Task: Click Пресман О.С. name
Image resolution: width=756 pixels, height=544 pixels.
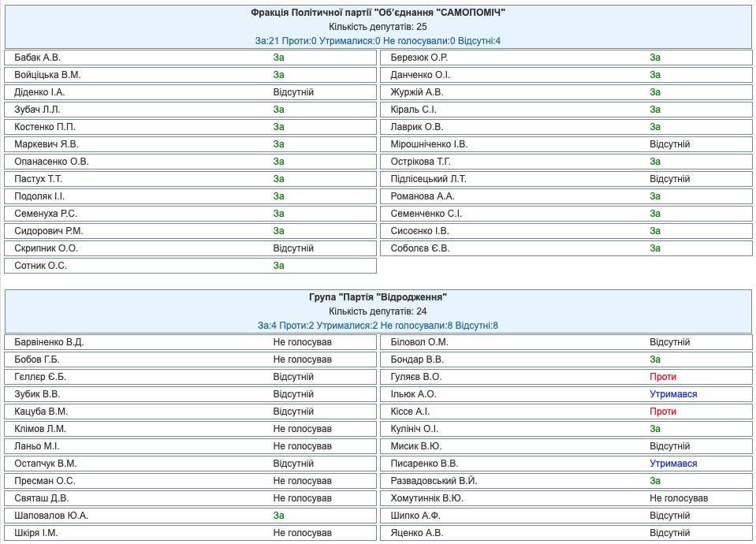Action: (45, 481)
